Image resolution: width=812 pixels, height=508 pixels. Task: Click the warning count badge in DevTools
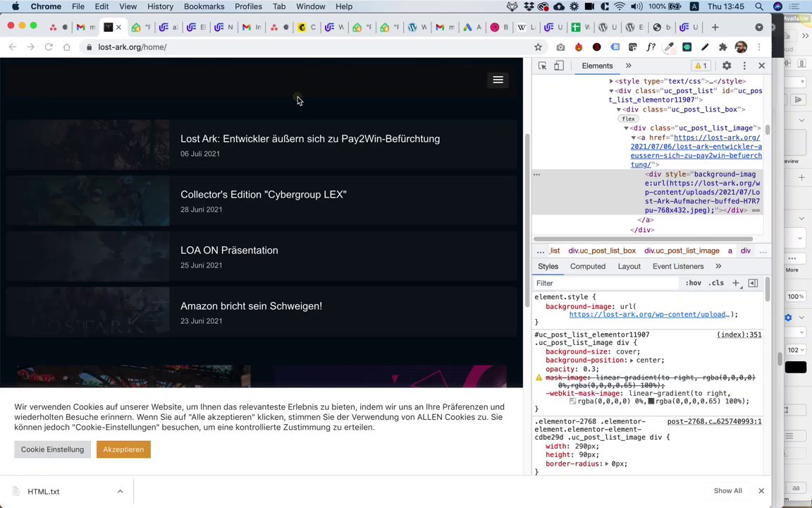tap(701, 66)
